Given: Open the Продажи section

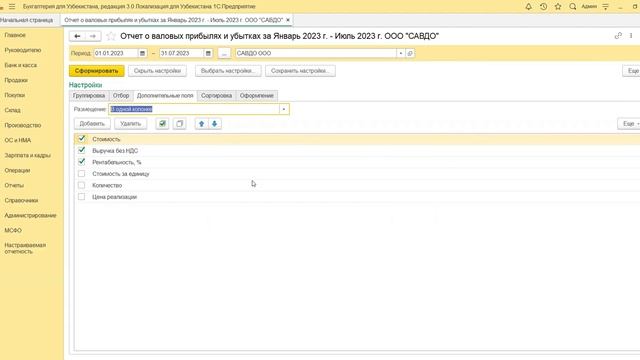Looking at the screenshot, I should (16, 80).
